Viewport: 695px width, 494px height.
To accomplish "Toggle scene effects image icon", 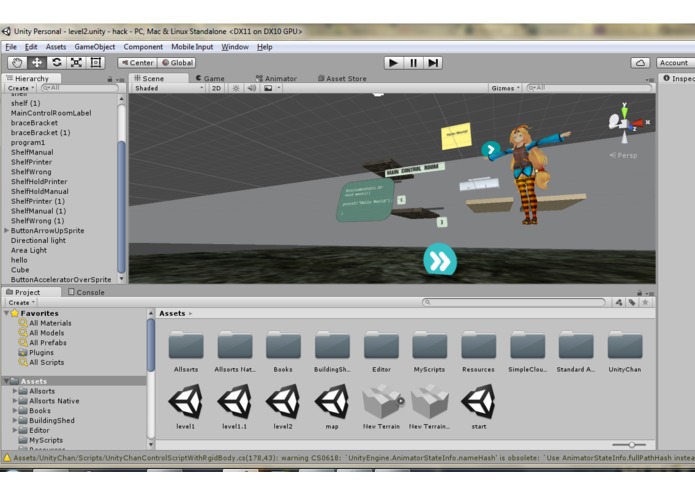I will [268, 88].
